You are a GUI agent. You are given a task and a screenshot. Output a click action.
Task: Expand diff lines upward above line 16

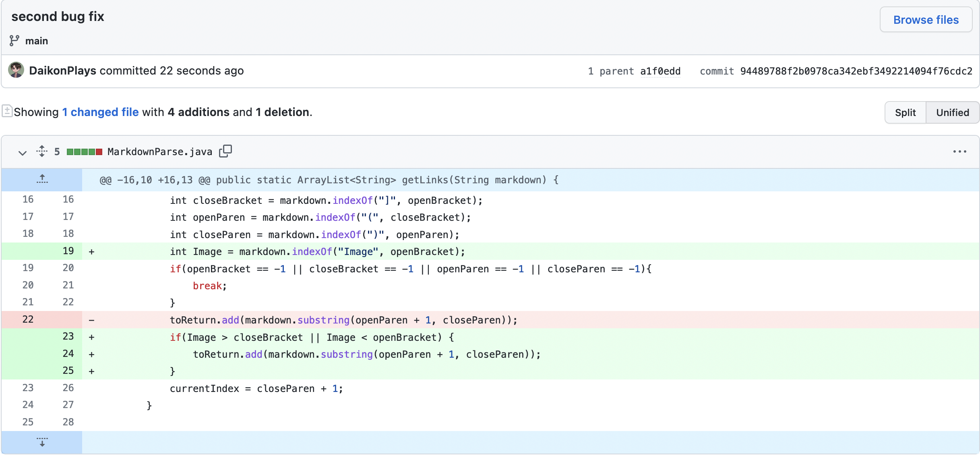coord(42,180)
